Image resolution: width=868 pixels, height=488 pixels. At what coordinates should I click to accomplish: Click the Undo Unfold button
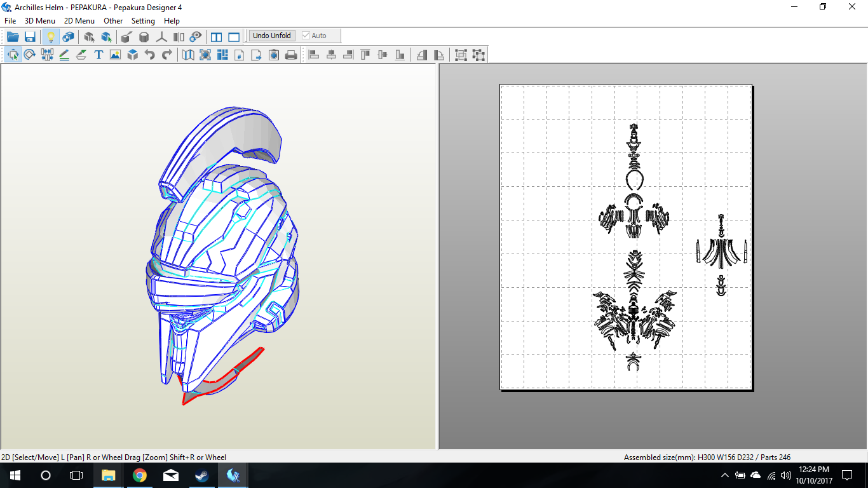point(272,36)
